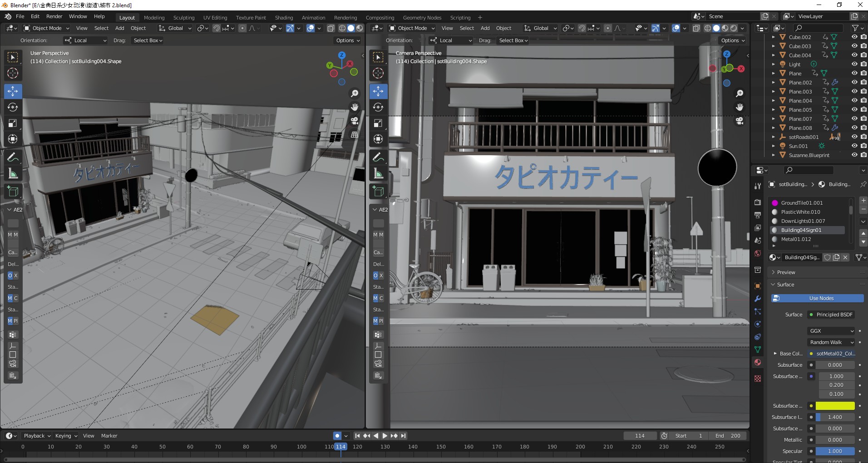Play the animation forward
This screenshot has height=463, width=868.
385,436
